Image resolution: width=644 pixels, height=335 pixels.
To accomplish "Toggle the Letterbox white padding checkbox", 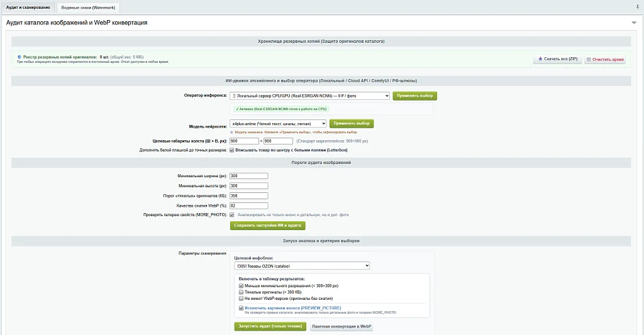I will 231,150.
